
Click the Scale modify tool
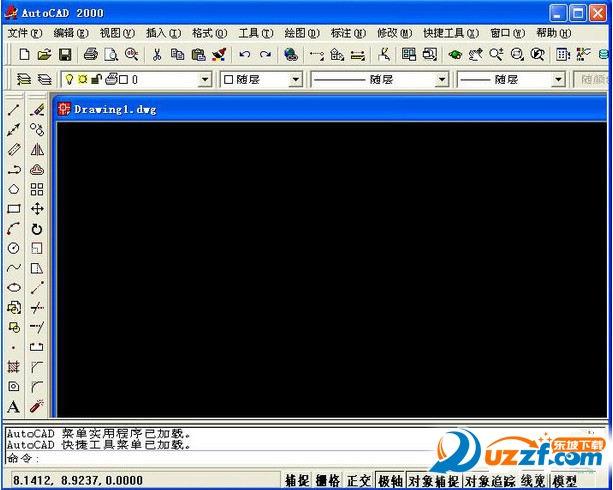[37, 248]
